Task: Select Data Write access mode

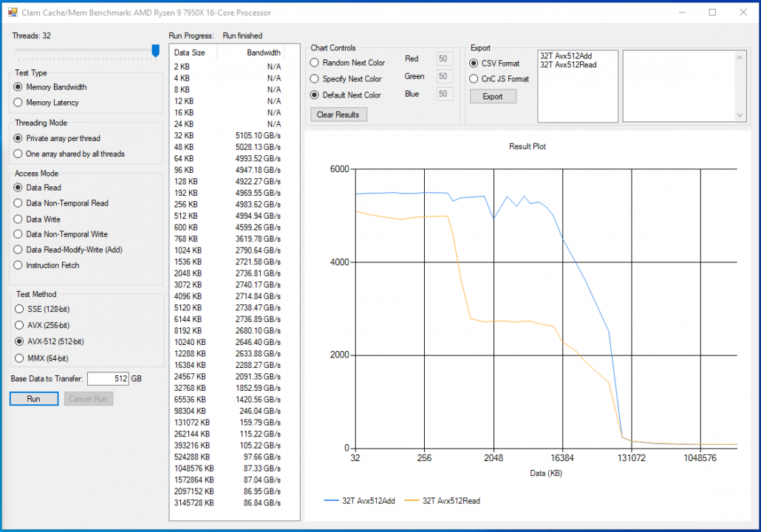Action: point(19,219)
